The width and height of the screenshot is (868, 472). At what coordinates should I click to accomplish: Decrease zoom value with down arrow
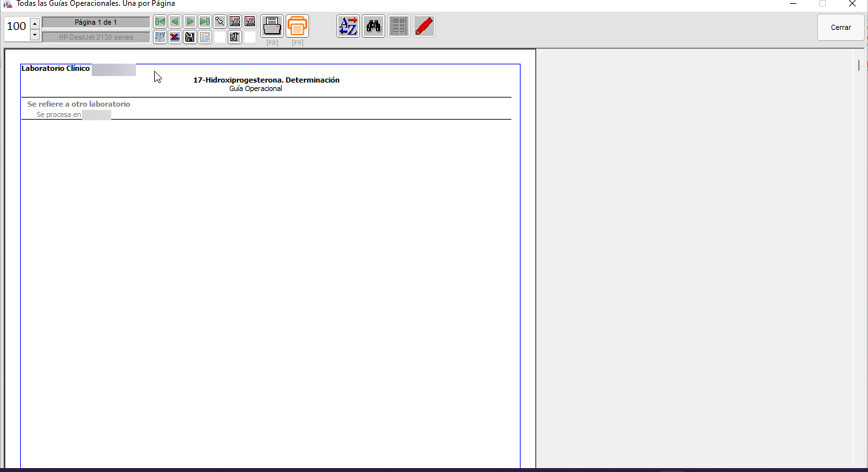pyautogui.click(x=35, y=35)
